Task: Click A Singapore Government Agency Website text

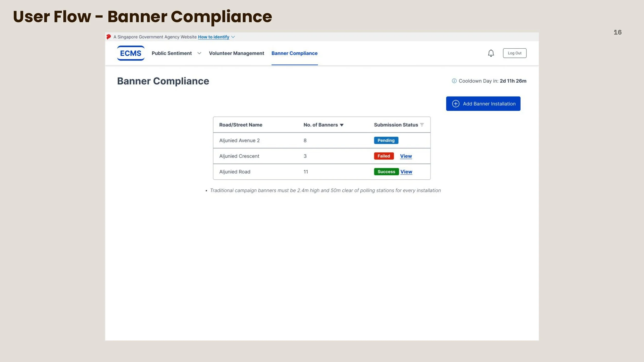Action: tap(155, 37)
